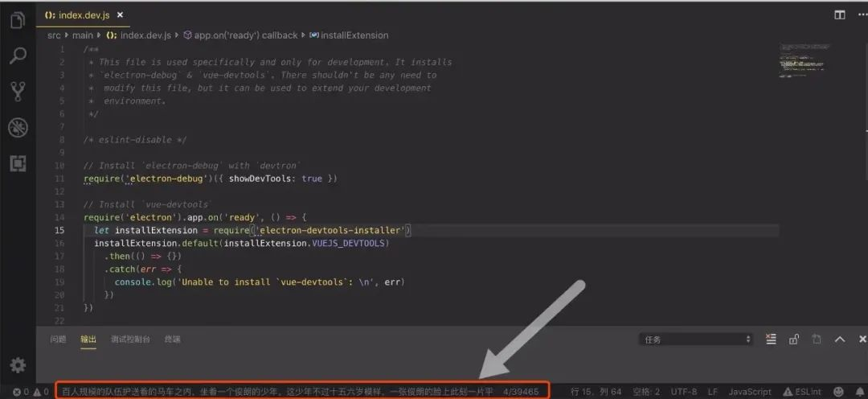The image size is (868, 399).
Task: Close the index.dev.js editor tab
Action: tap(120, 15)
